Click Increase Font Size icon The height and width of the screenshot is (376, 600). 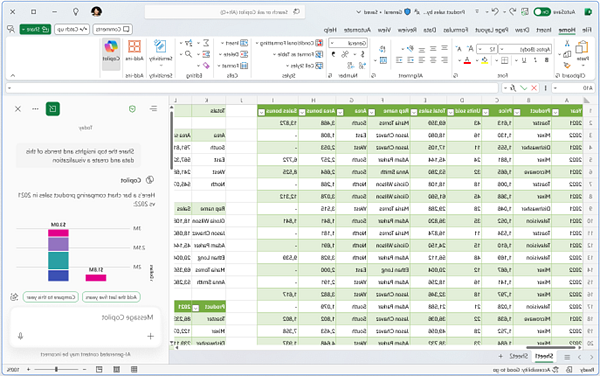pyautogui.click(x=470, y=49)
